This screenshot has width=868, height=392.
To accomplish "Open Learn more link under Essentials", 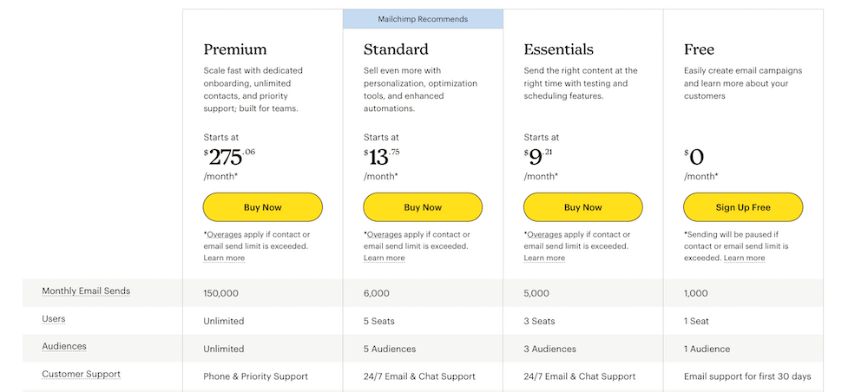I will pyautogui.click(x=544, y=258).
